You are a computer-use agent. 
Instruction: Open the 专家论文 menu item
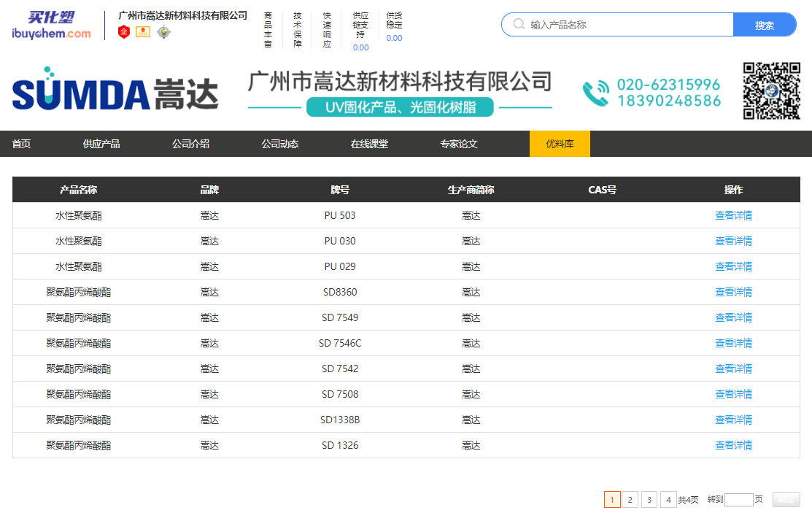click(459, 144)
